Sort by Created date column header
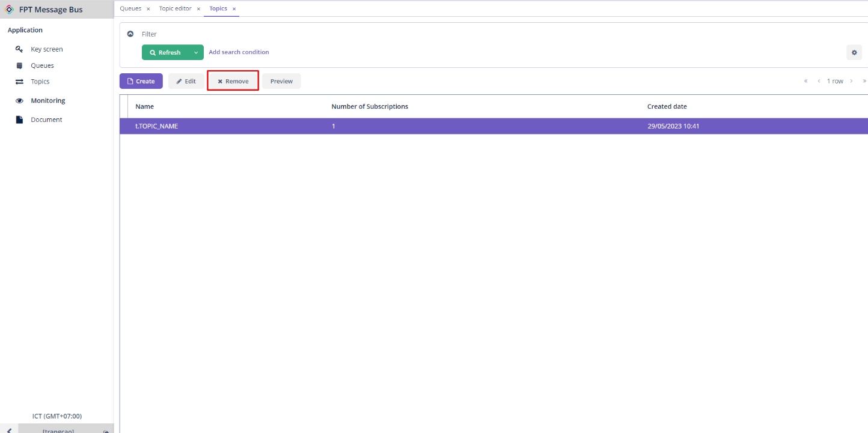868x433 pixels. [x=667, y=106]
